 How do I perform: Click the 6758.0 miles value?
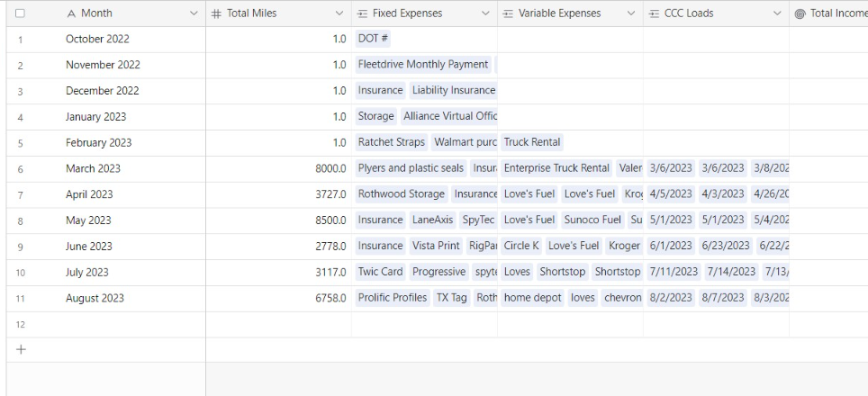point(330,298)
